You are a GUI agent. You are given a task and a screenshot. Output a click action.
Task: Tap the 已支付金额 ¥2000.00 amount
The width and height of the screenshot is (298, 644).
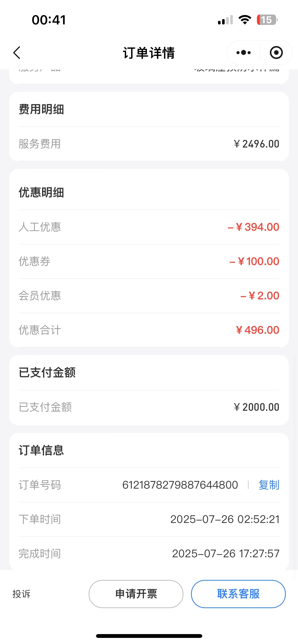click(256, 407)
